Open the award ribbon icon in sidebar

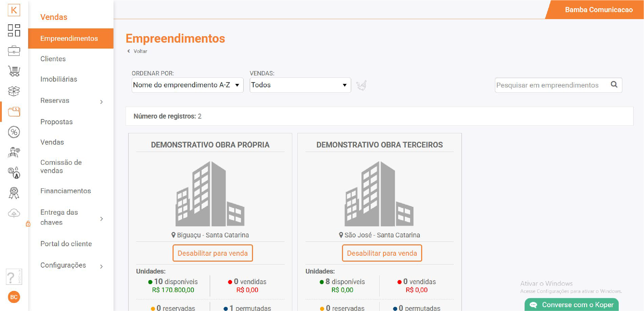tap(14, 193)
